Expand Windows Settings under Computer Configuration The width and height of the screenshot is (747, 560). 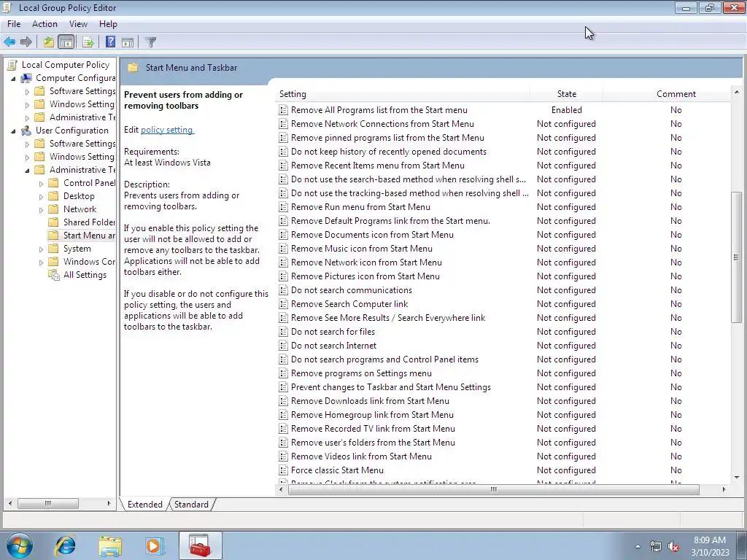pos(27,105)
